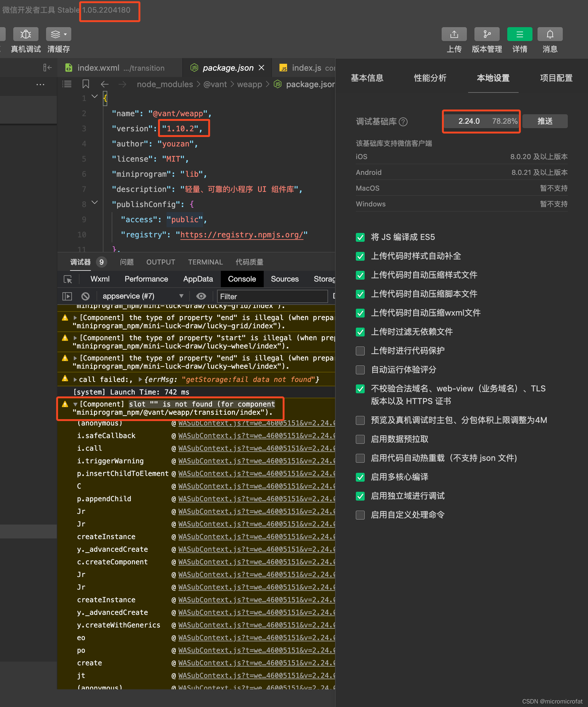Click the 上传 upload icon
The image size is (588, 707).
(x=454, y=34)
